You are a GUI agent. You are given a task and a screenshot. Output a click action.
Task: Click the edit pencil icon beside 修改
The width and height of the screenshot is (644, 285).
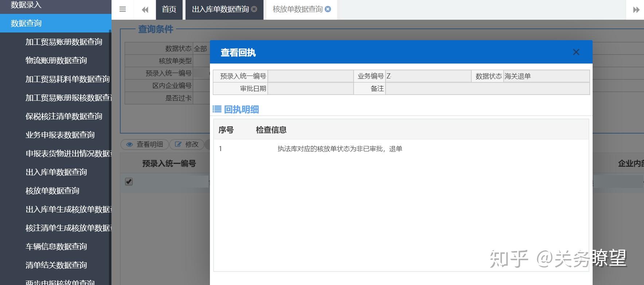[x=178, y=145]
